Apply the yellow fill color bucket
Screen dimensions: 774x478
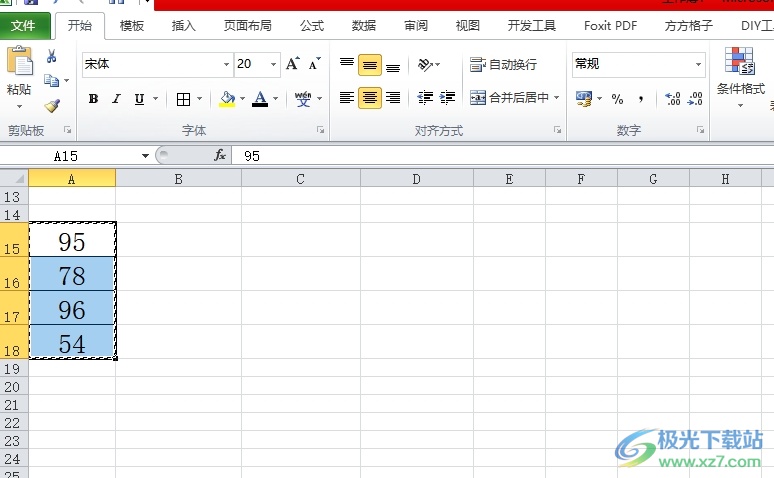coord(227,99)
